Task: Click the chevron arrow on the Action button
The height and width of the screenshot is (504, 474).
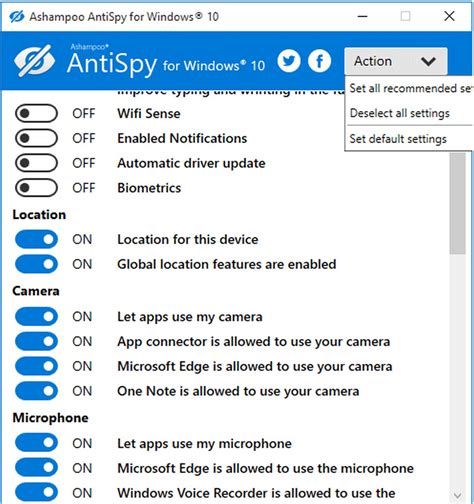Action: (x=428, y=61)
